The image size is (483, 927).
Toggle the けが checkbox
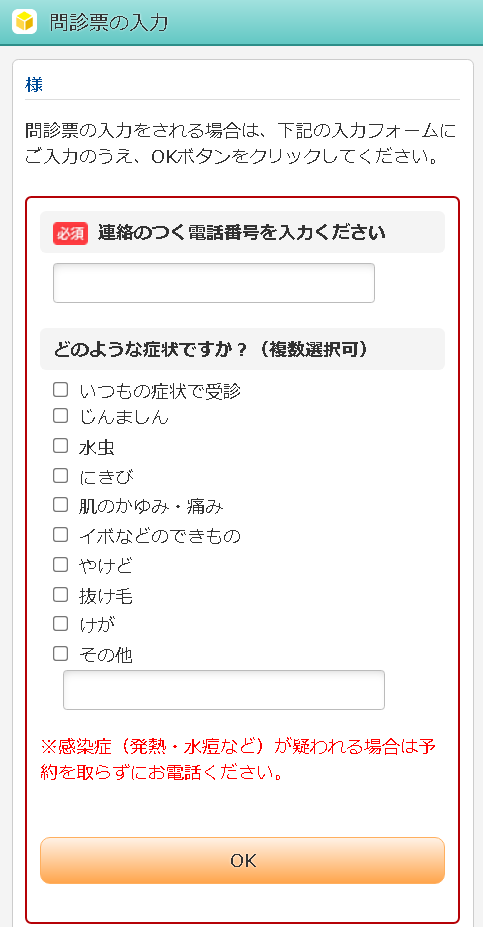(61, 624)
